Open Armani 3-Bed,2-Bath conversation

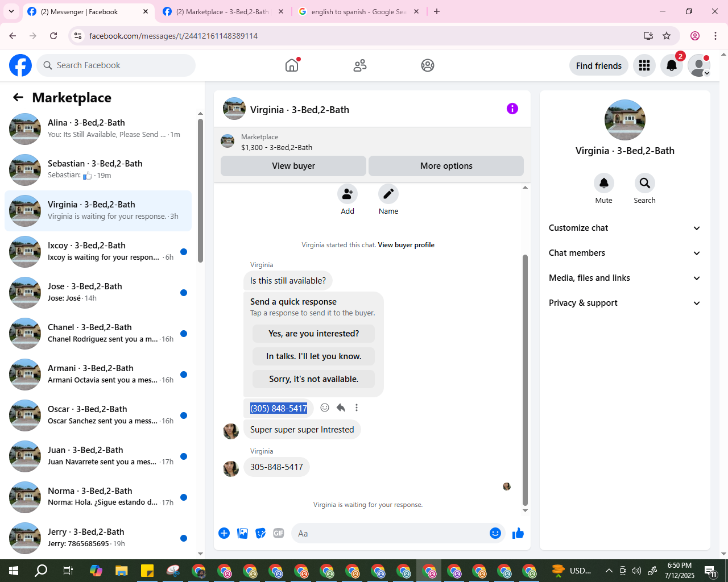pos(98,375)
